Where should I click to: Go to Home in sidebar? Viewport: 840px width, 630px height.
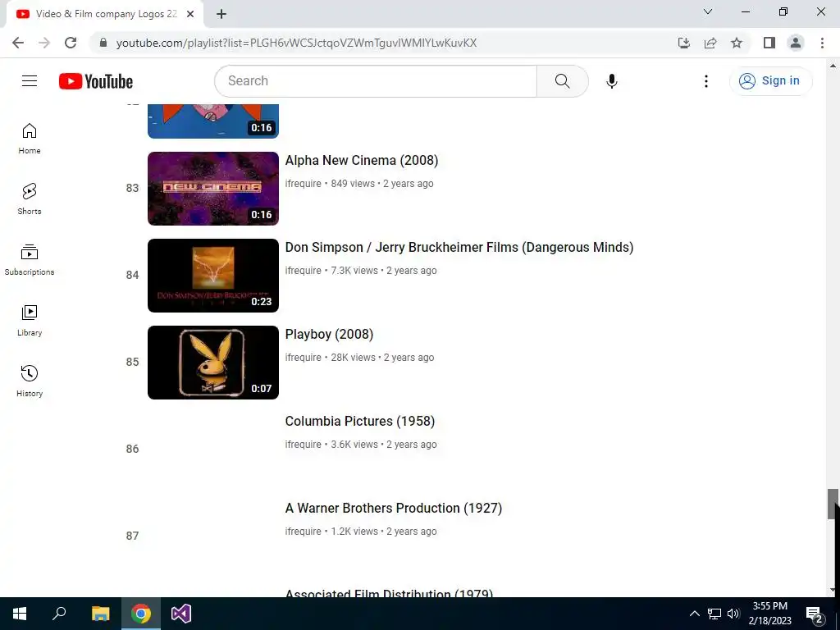pos(30,138)
